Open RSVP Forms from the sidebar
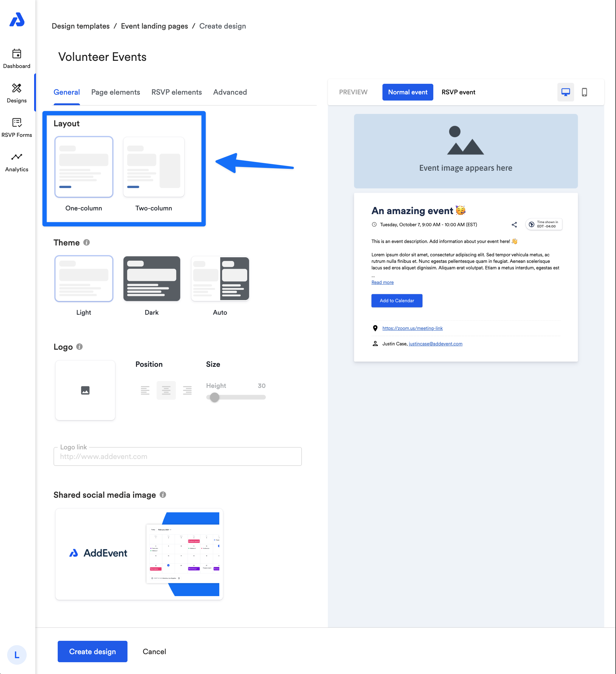This screenshot has height=674, width=616. [17, 123]
